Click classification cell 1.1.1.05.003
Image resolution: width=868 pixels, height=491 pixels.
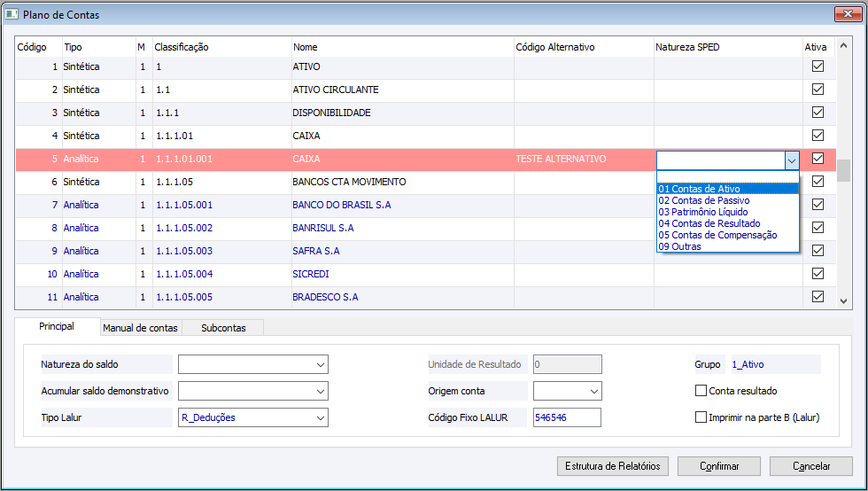[222, 251]
